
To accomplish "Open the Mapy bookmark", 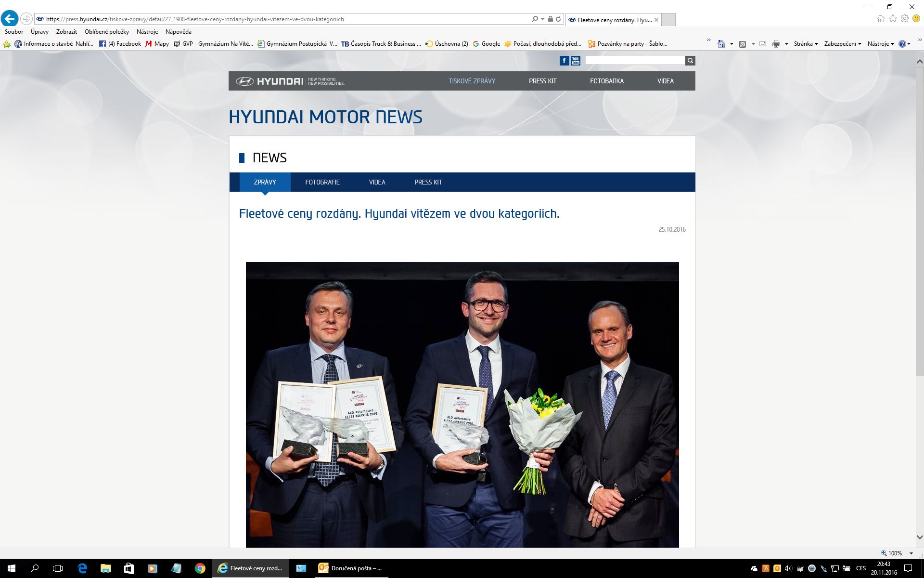I will 157,44.
